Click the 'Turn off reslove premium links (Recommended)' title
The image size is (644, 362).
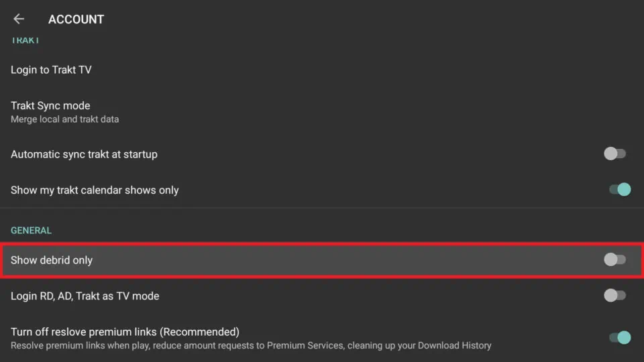click(125, 332)
